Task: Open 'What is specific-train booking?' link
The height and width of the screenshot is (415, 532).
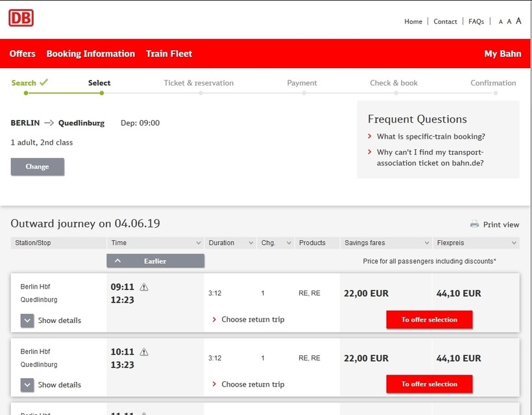Action: coord(431,137)
